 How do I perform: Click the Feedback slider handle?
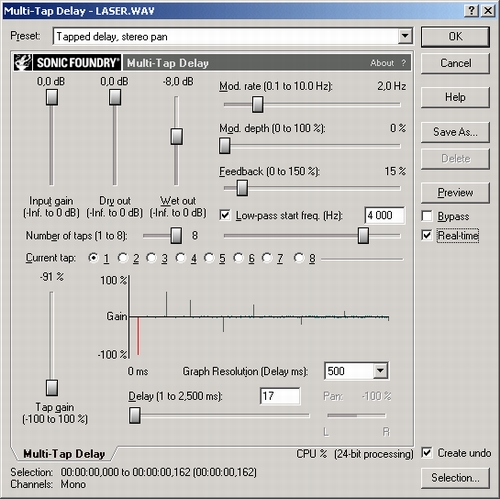[x=242, y=188]
